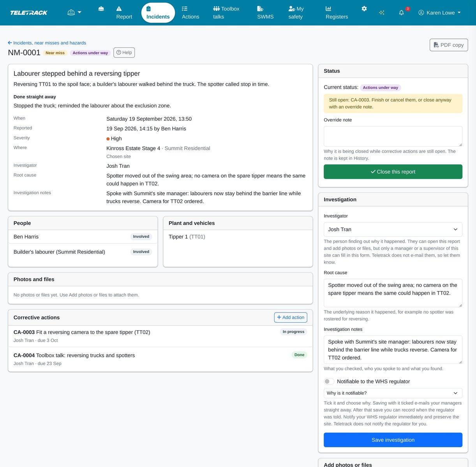Open the Why is it notifiable dropdown
Image resolution: width=476 pixels, height=467 pixels.
[393, 393]
